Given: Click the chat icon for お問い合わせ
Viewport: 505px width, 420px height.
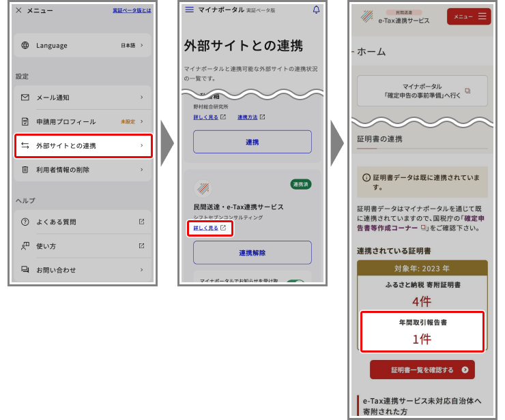Looking at the screenshot, I should click(25, 270).
